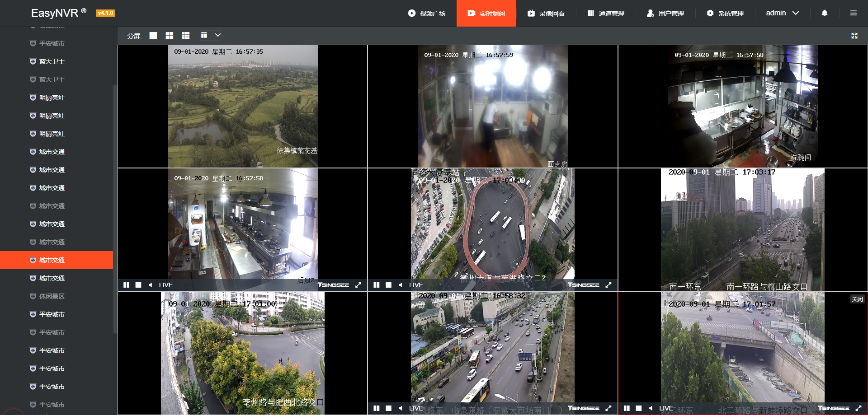Click LIVE label on roundabout 徽州大道 video
Screen dimensions: 868x415
[x=416, y=285]
